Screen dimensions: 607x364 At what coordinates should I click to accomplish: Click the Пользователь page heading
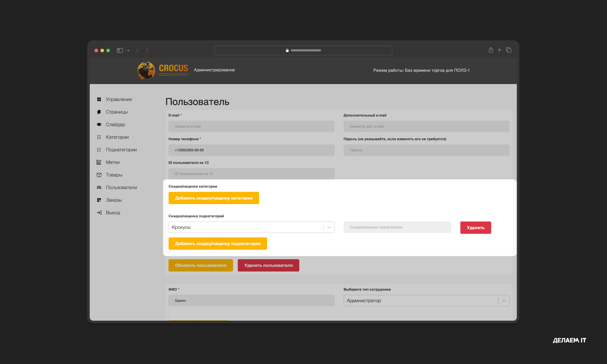[x=197, y=102]
